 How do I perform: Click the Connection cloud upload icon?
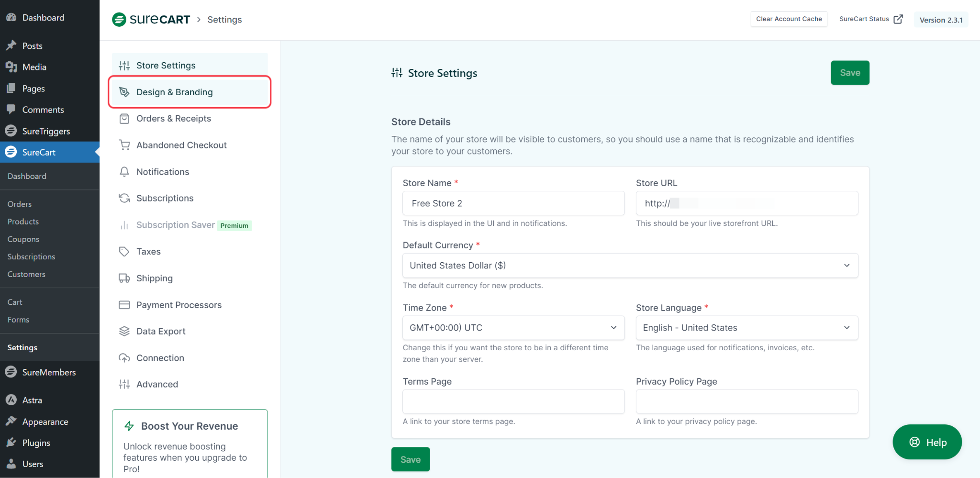coord(124,358)
